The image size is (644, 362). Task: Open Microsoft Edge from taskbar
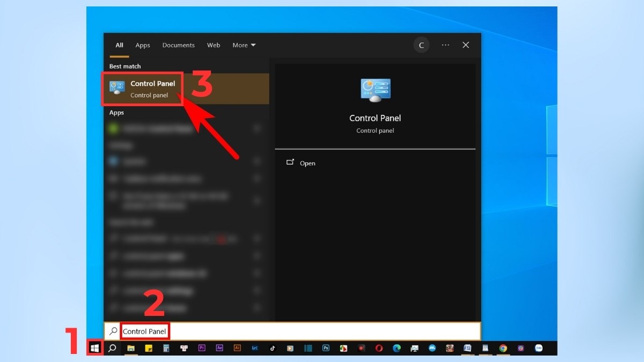[x=397, y=348]
